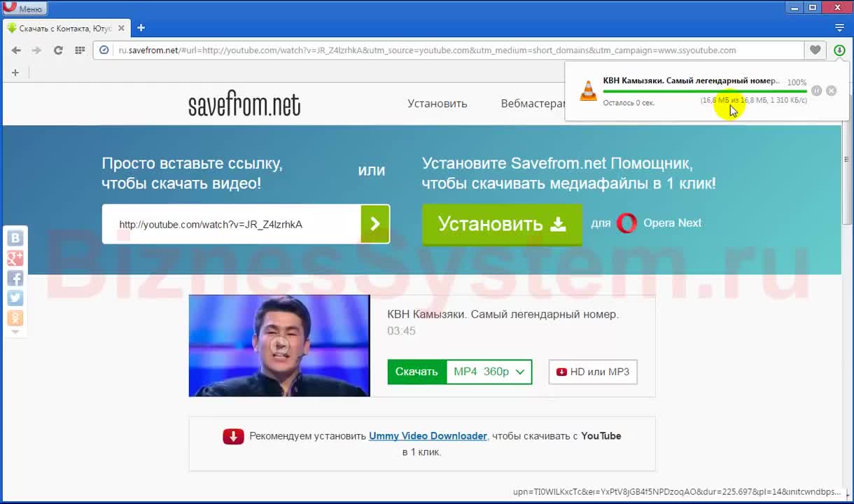This screenshot has width=854, height=504.
Task: Open a new tab with plus button
Action: pyautogui.click(x=141, y=28)
